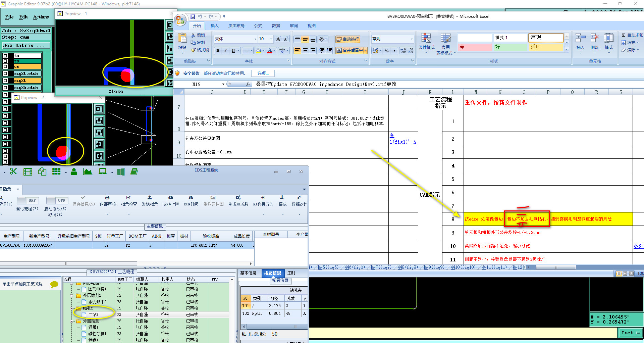Click the 指示检查 check icon
This screenshot has height=343, width=644.
128,197
